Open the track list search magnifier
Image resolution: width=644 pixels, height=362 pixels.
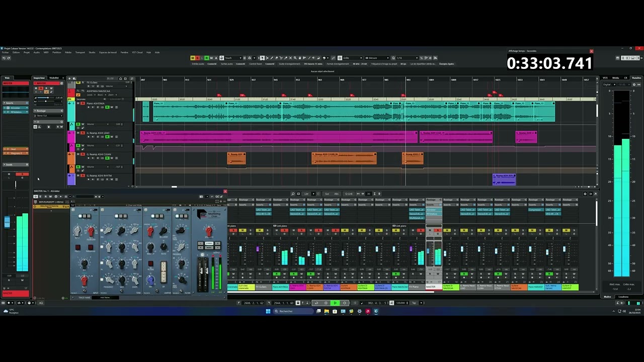pyautogui.click(x=132, y=78)
